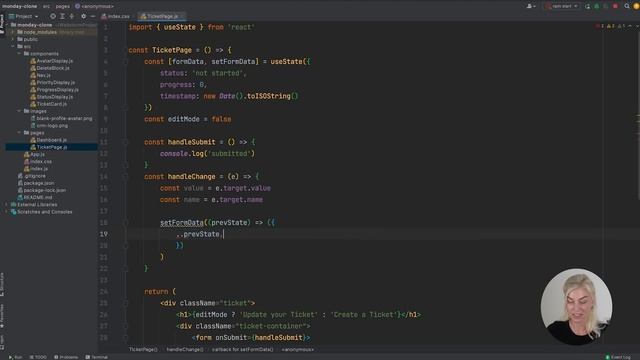Click the webcam video thumbnail of presenter
Viewport: 640px width, 360px height.
click(576, 307)
